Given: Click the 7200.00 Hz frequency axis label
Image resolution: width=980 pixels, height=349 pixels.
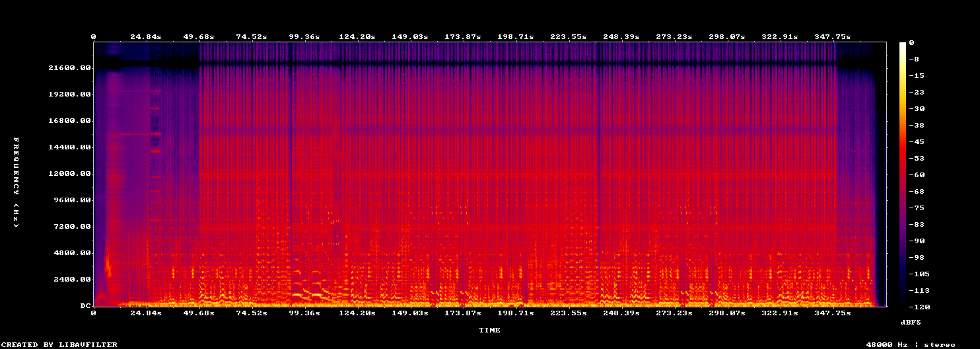Looking at the screenshot, I should click(71, 227).
